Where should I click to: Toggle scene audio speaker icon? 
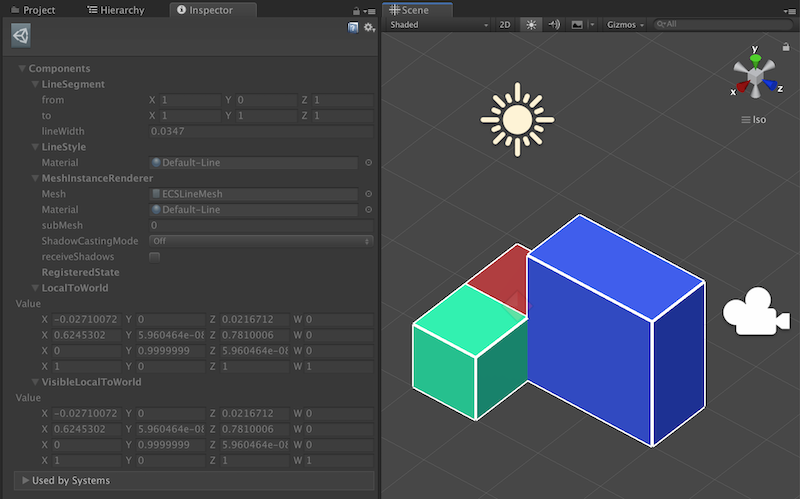554,24
